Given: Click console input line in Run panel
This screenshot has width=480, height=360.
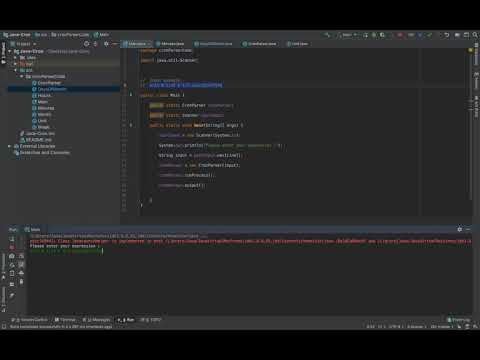Looking at the screenshot, I should [66, 251].
